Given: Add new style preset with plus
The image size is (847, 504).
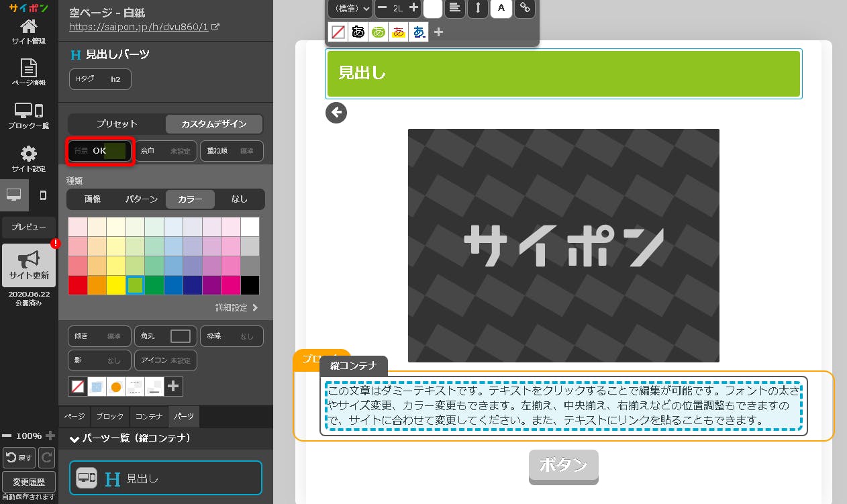Looking at the screenshot, I should point(173,387).
